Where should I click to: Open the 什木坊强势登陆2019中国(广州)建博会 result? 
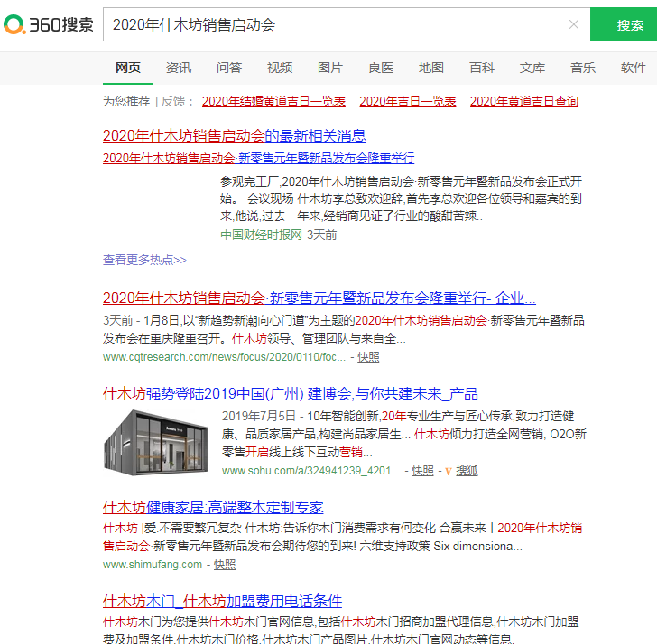pos(290,393)
